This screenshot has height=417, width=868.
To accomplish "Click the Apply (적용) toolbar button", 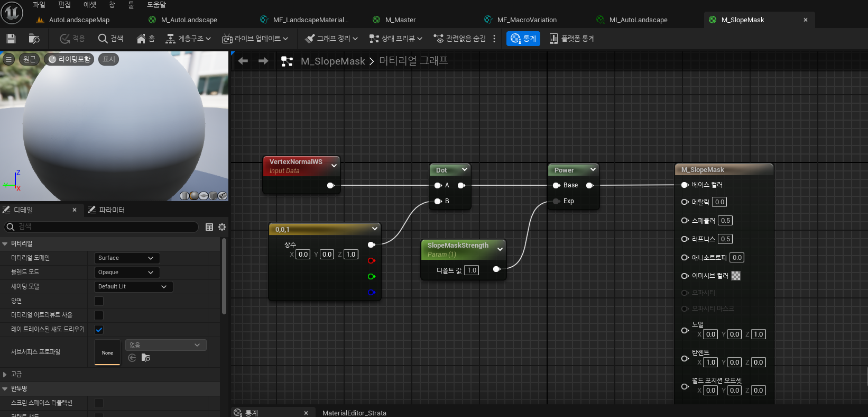I will 72,39.
